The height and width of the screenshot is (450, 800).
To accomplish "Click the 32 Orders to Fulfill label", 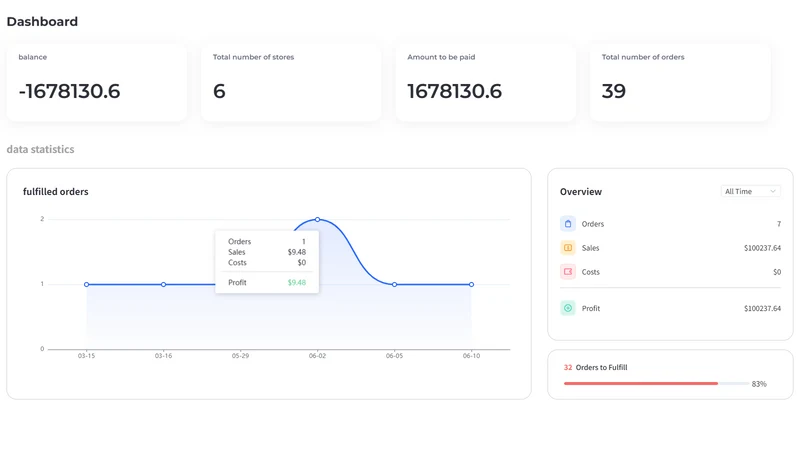I will pos(595,367).
